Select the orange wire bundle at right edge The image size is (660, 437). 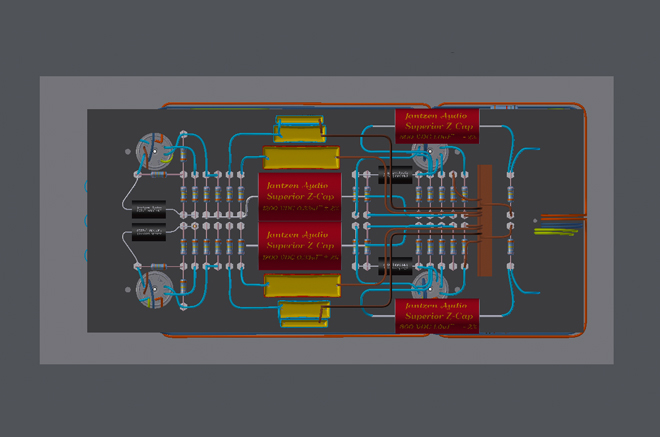pyautogui.click(x=563, y=217)
